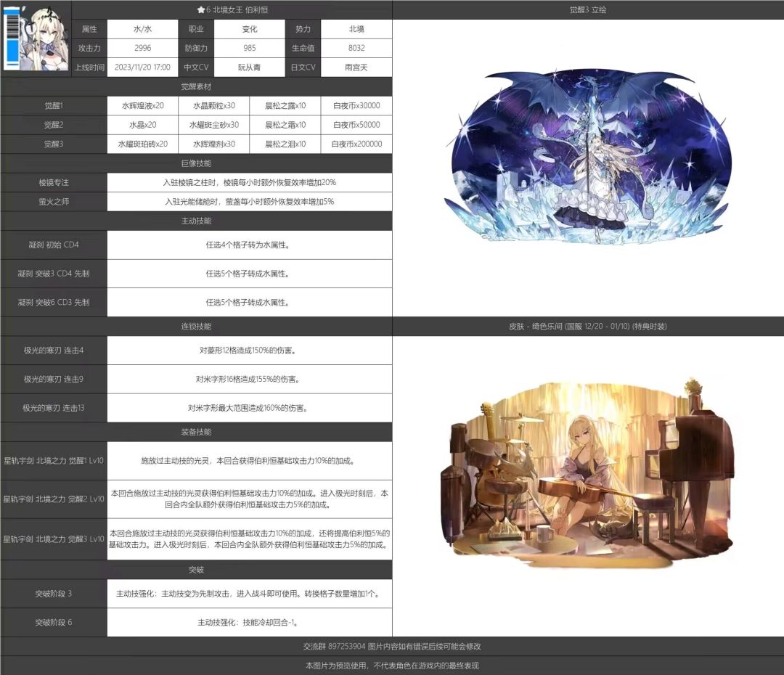Image resolution: width=784 pixels, height=675 pixels.
Task: Click the cost cell 白夜币x30000
Action: coord(356,105)
